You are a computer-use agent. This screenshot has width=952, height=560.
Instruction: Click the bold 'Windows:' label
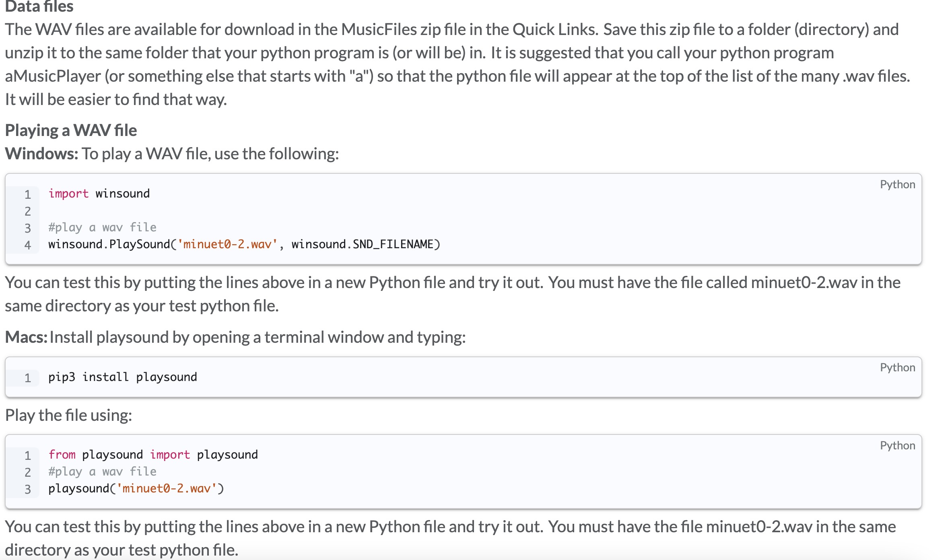pyautogui.click(x=41, y=154)
